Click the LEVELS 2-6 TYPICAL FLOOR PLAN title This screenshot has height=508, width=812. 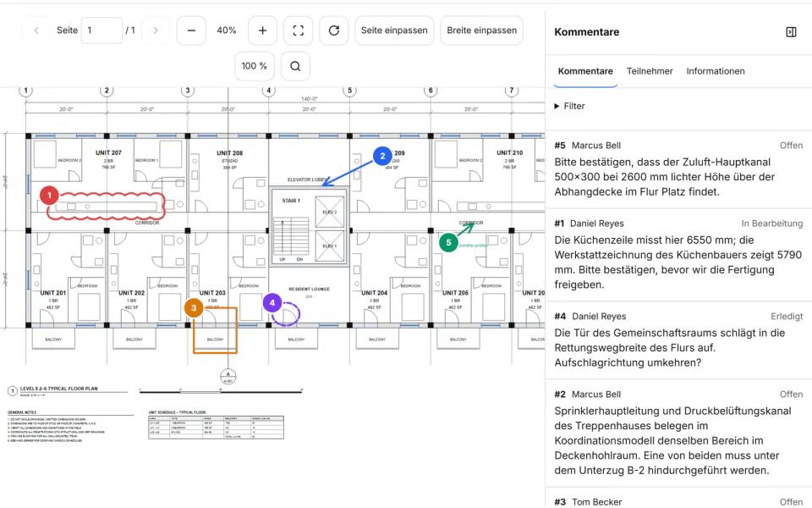pos(59,389)
